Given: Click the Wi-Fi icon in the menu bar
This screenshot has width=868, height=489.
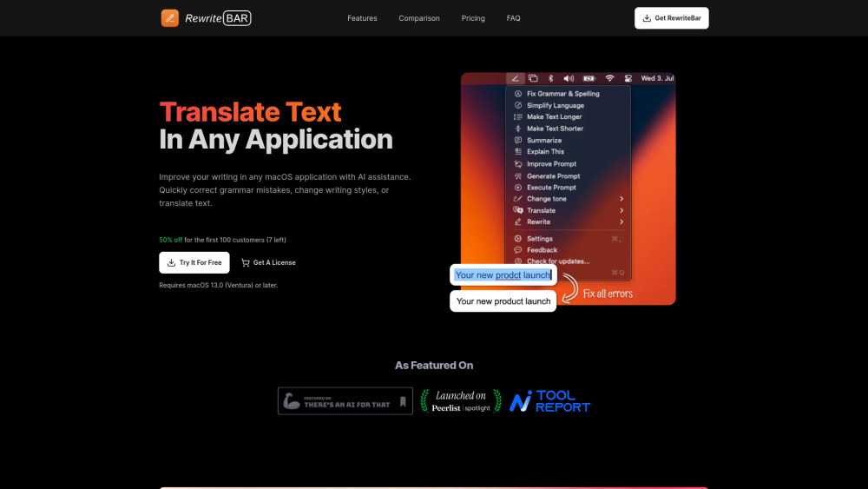Looking at the screenshot, I should (x=609, y=78).
